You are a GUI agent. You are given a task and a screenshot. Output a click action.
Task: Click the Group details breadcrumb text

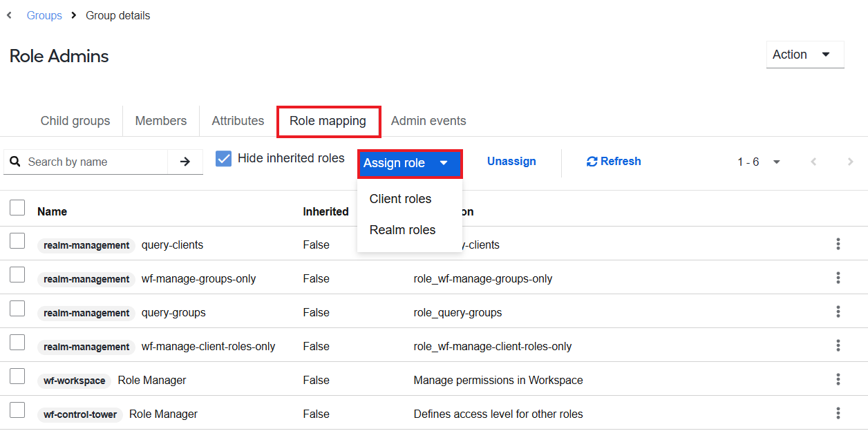[117, 15]
